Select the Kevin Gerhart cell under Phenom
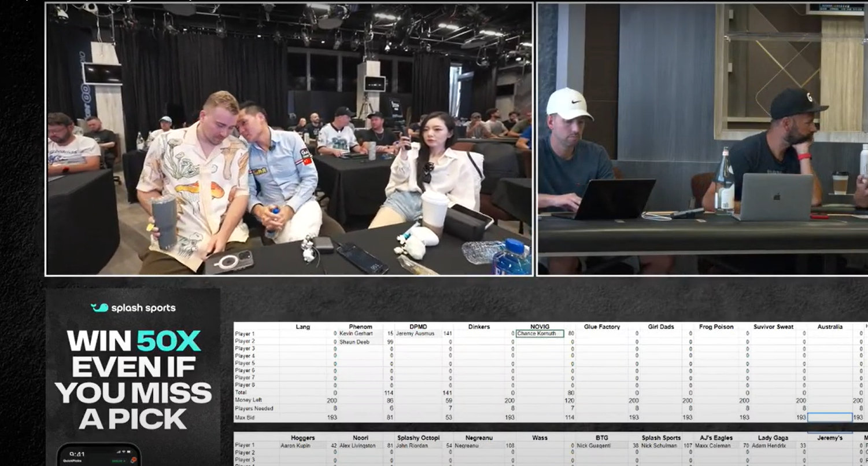Image resolution: width=868 pixels, height=466 pixels. click(x=360, y=334)
